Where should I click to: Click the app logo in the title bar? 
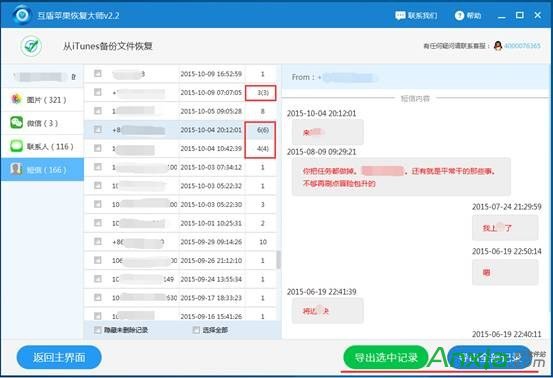coord(22,15)
